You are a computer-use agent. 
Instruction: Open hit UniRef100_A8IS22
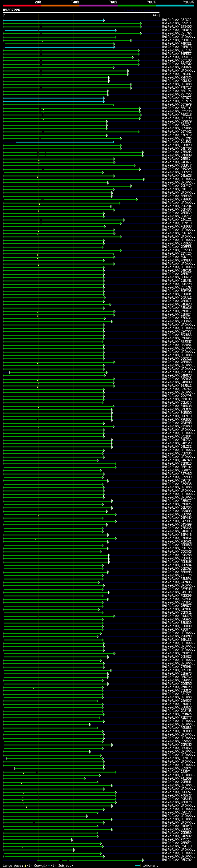pos(177,20)
